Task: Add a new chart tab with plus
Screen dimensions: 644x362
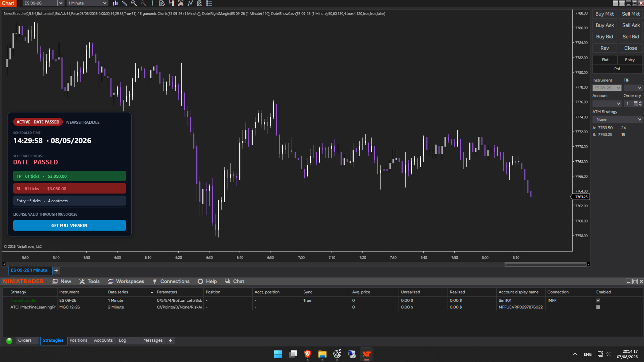Action: pyautogui.click(x=56, y=270)
